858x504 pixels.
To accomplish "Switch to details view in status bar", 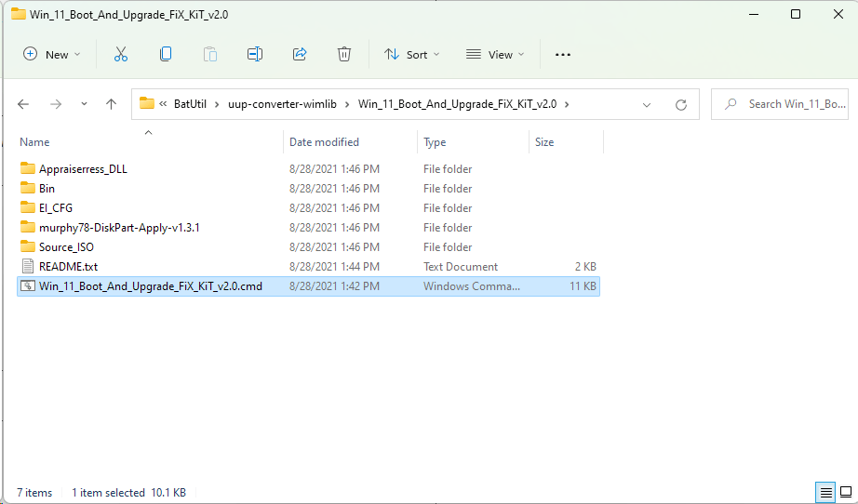I will pyautogui.click(x=825, y=492).
